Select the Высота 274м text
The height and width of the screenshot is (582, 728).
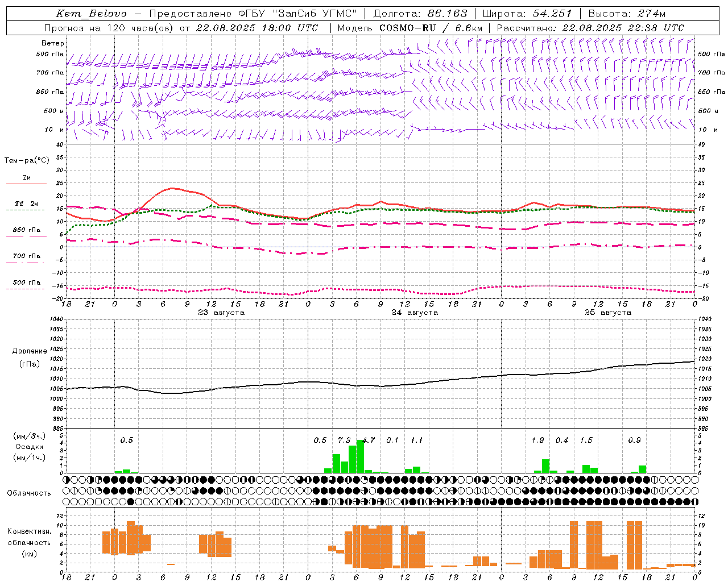click(627, 14)
